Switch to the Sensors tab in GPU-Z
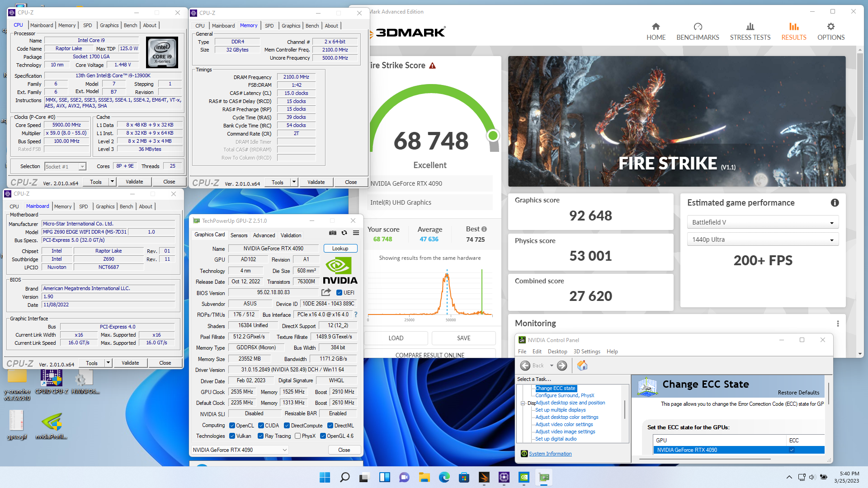This screenshot has height=488, width=868. [239, 235]
